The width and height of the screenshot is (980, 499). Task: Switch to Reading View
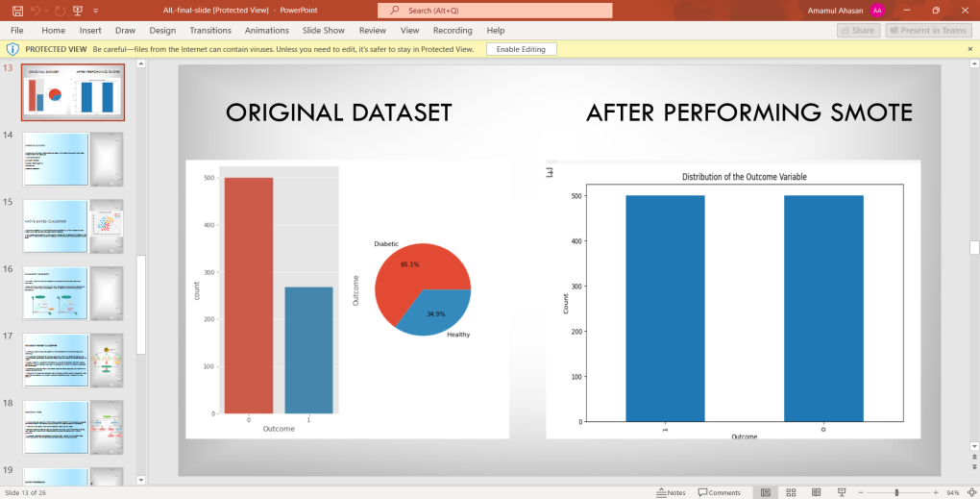pos(813,492)
